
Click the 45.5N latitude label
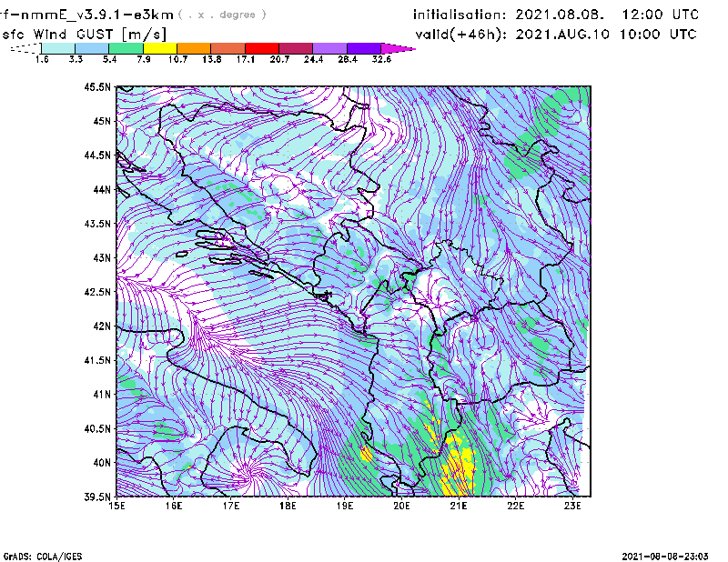point(97,86)
